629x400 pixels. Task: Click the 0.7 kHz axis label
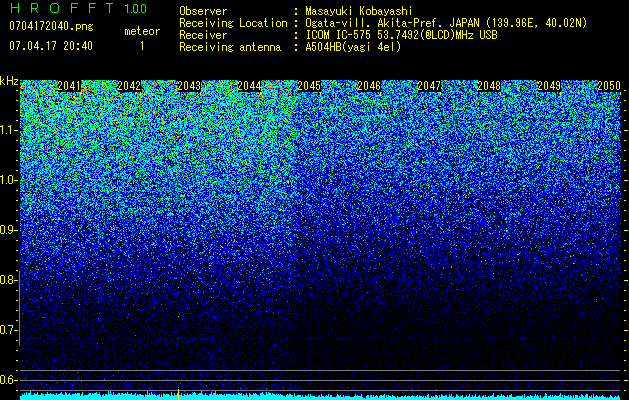[x=8, y=330]
